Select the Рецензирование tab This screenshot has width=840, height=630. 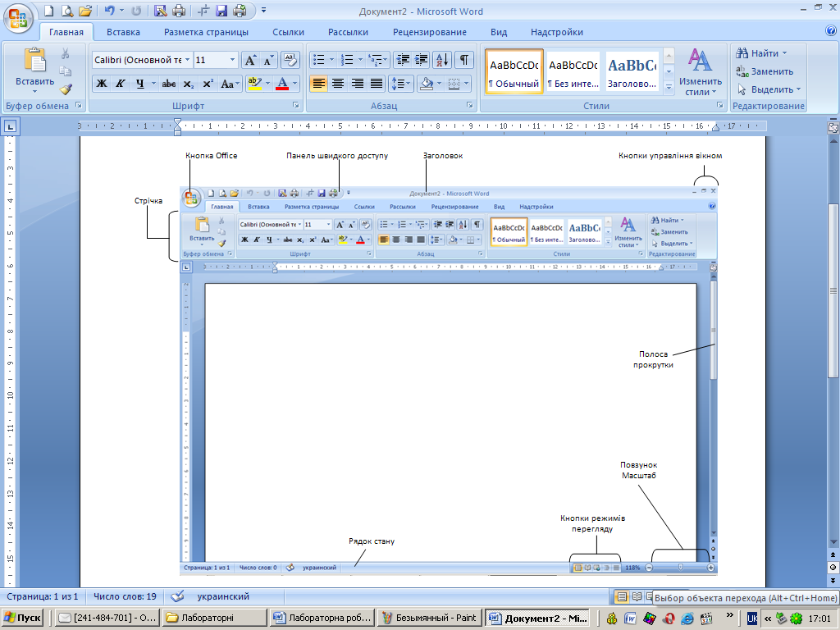pyautogui.click(x=430, y=32)
